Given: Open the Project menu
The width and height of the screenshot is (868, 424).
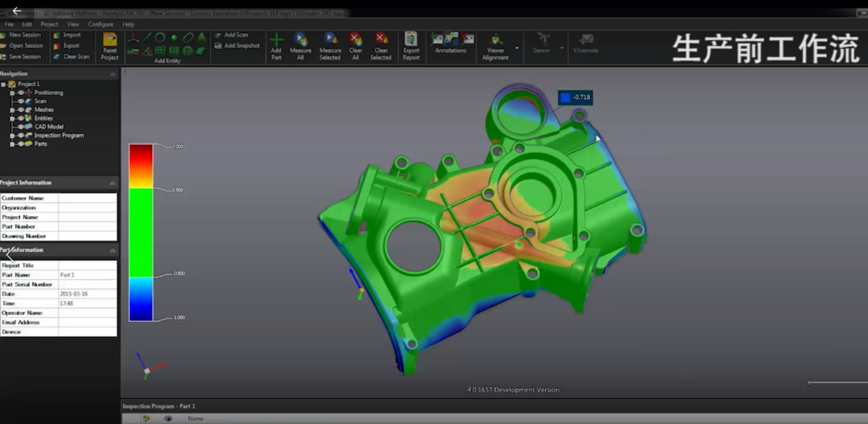Looking at the screenshot, I should (x=50, y=24).
